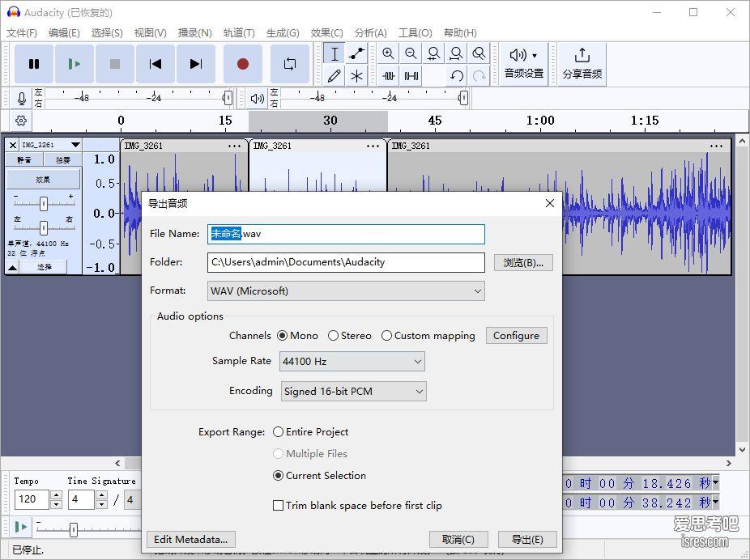Open the 选择(S) menu
This screenshot has width=750, height=560.
point(107,33)
